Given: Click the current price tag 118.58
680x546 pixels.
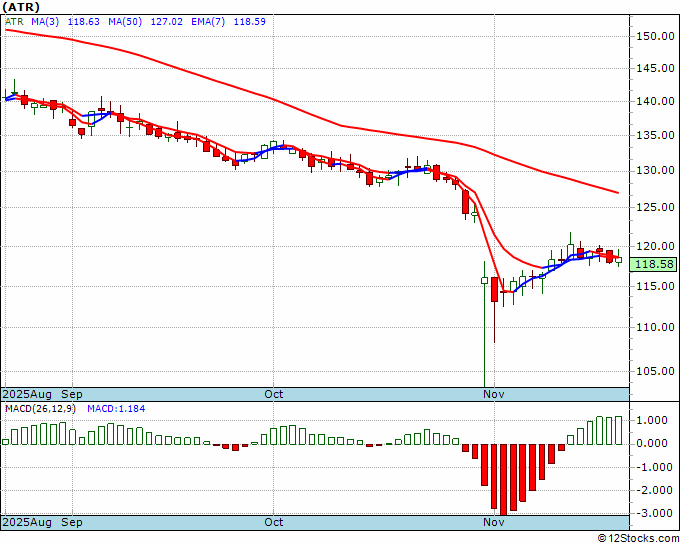Looking at the screenshot, I should pyautogui.click(x=654, y=264).
